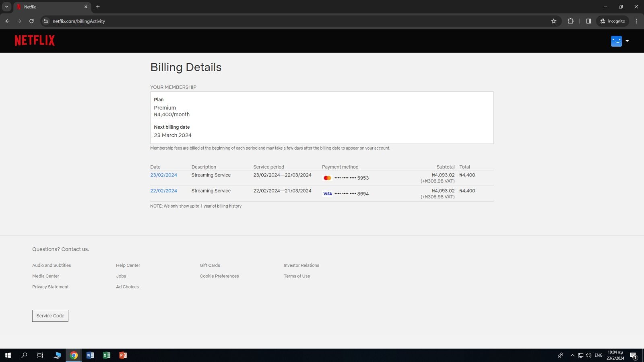644x362 pixels.
Task: Open Audio and Subtitles link
Action: [52, 265]
